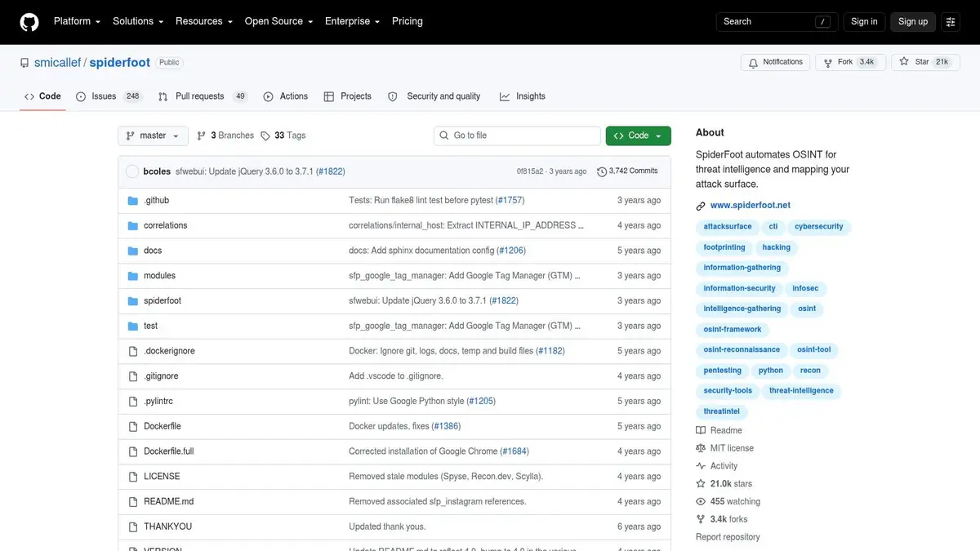Click the header Search field
980x551 pixels.
click(777, 22)
